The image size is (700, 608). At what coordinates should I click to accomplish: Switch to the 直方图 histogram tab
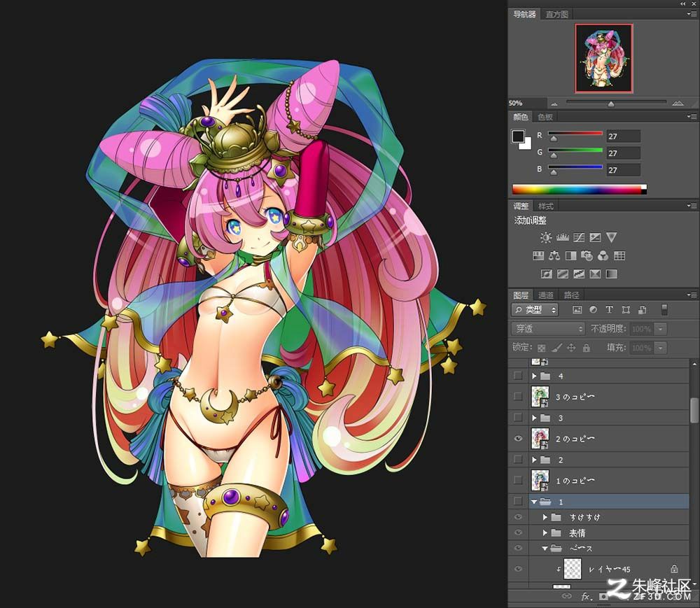pos(556,14)
